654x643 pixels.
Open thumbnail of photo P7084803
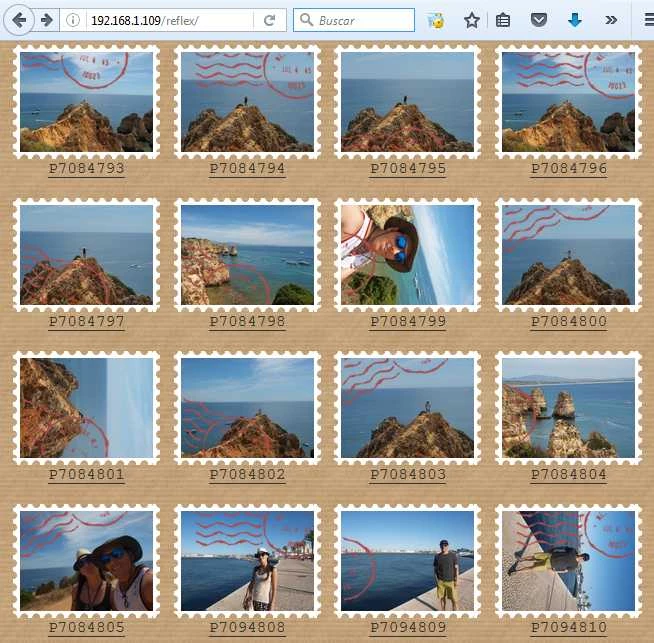click(x=407, y=408)
